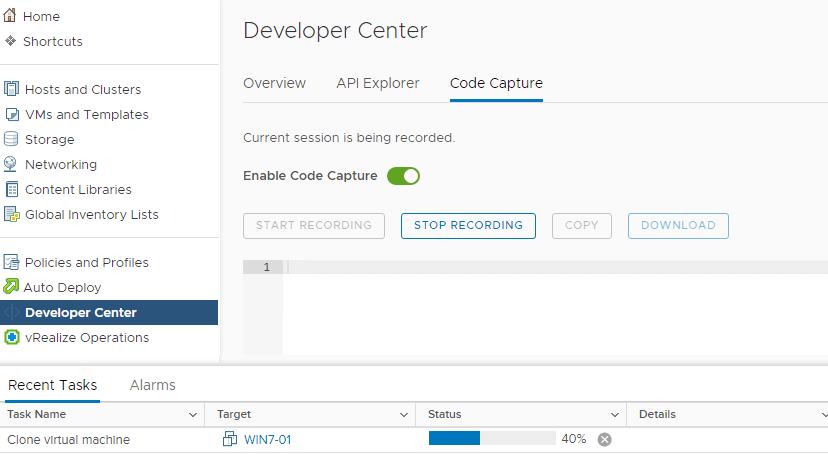
Task: Open Hosts and Clusters via its icon
Action: coord(11,89)
